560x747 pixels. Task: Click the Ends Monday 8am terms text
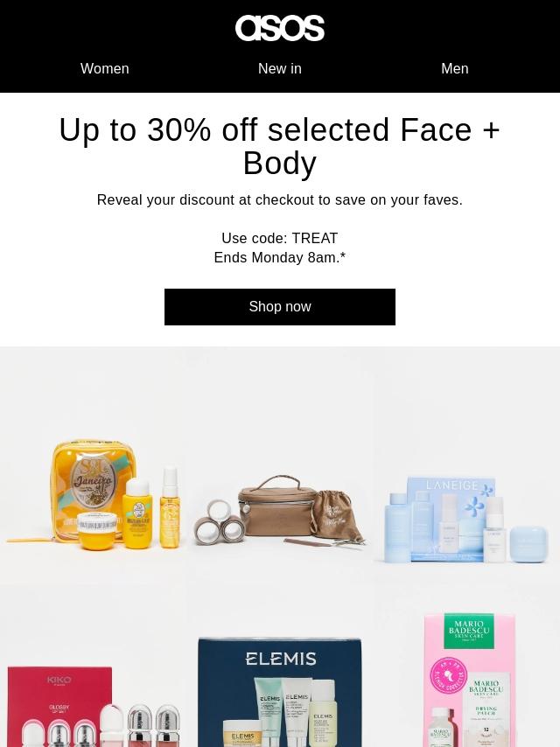pyautogui.click(x=280, y=258)
